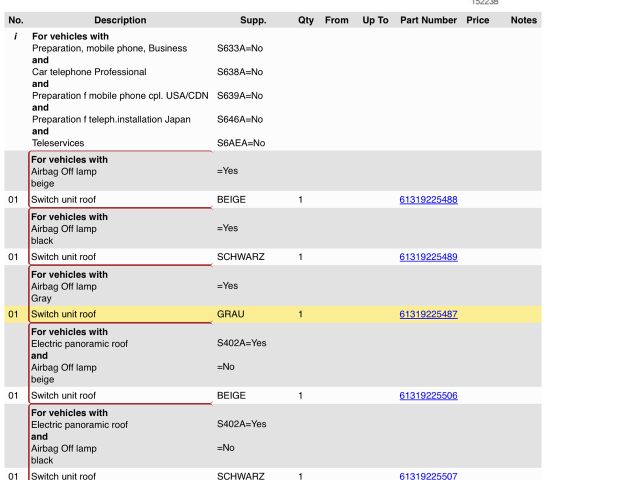Click the Price column header

[x=477, y=20]
